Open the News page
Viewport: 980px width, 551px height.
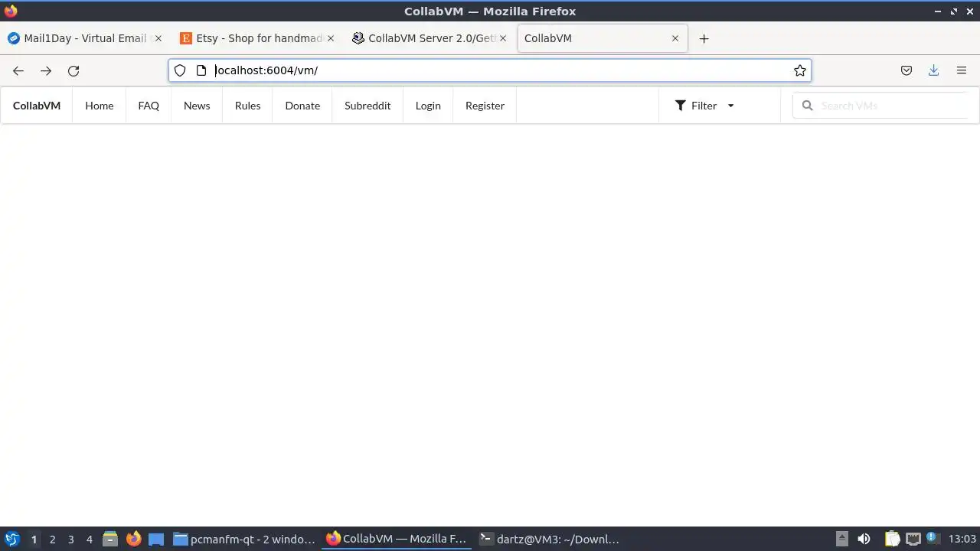pos(197,106)
